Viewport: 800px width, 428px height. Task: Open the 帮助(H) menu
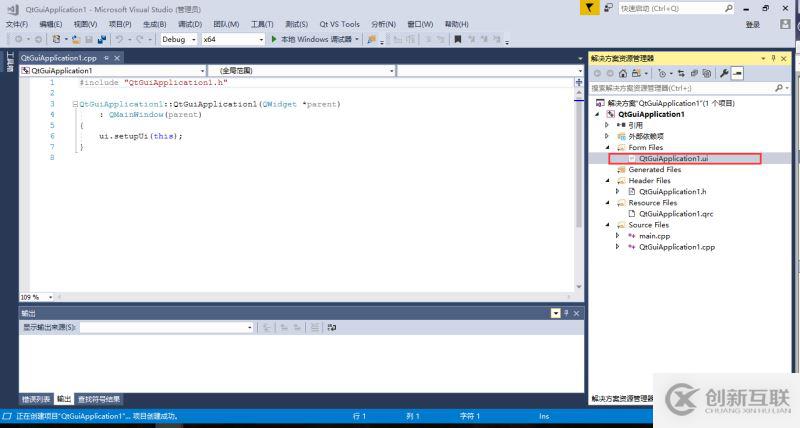[457, 24]
